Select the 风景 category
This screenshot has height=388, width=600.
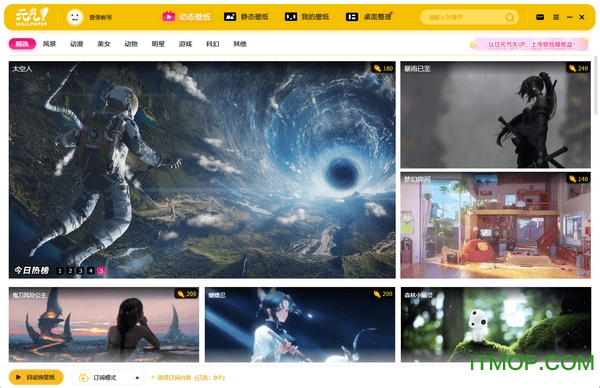[49, 44]
